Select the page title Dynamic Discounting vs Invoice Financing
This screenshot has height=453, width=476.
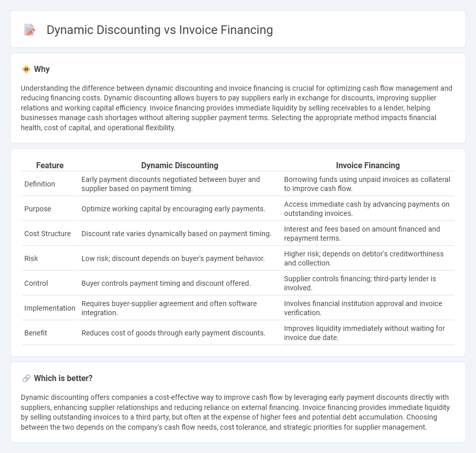coord(160,30)
